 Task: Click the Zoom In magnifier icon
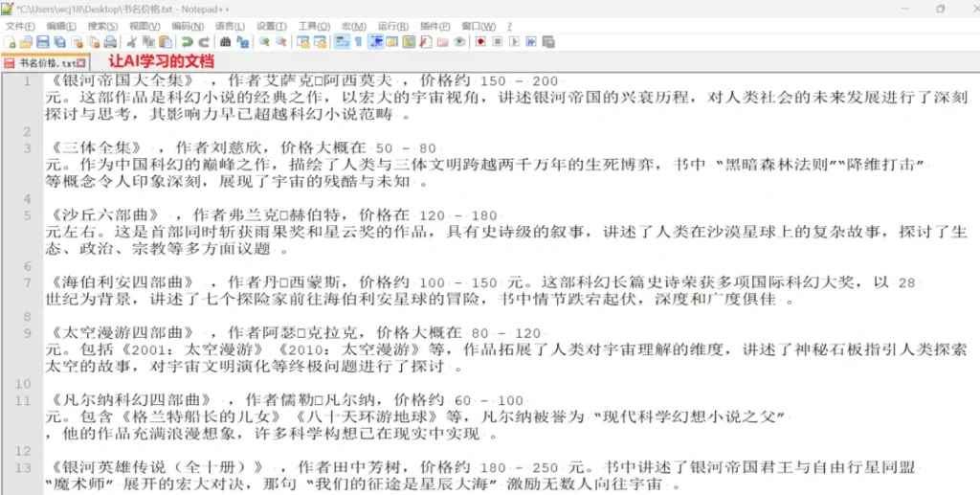coord(264,42)
